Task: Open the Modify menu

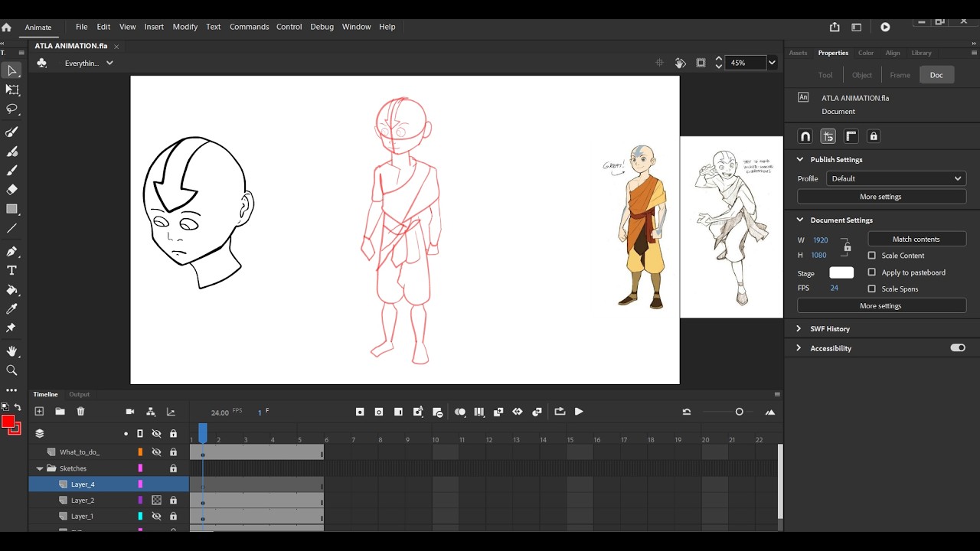Action: (185, 27)
